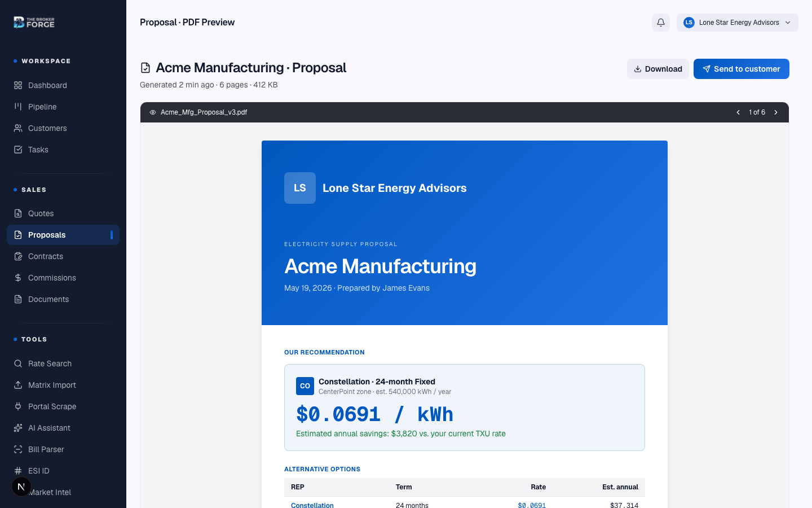Click the ESI ID hash icon
The image size is (812, 508).
[18, 471]
